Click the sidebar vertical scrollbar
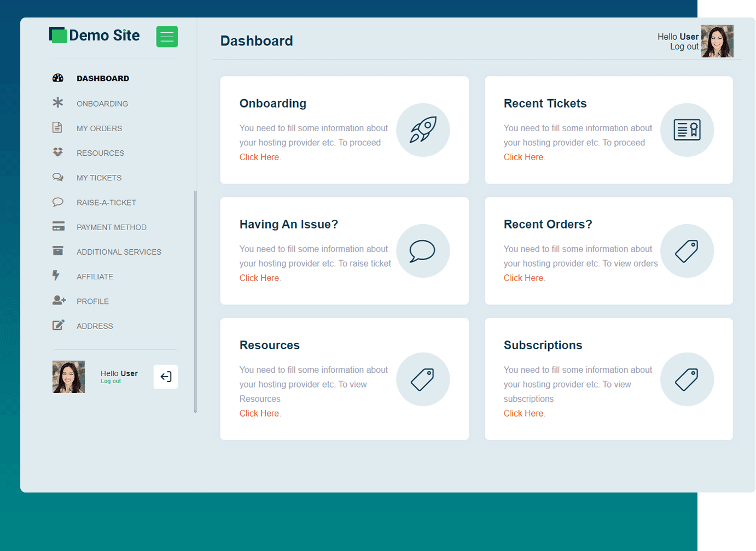756x551 pixels. point(195,301)
